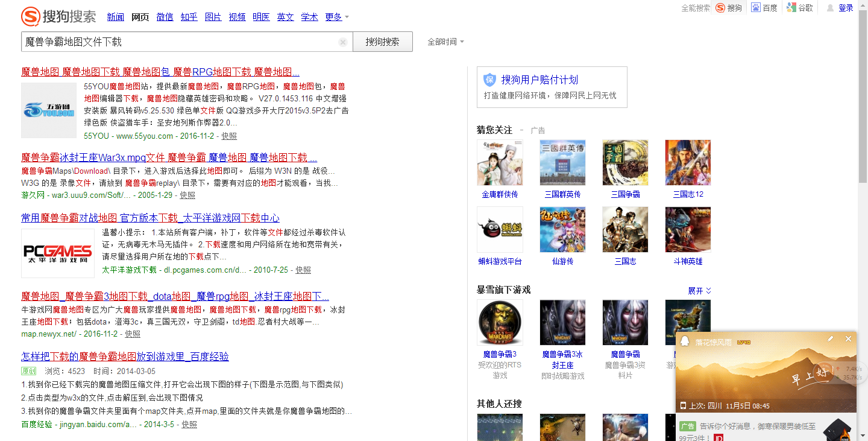Open the 快照 snapshot for the 55YOU result

229,136
